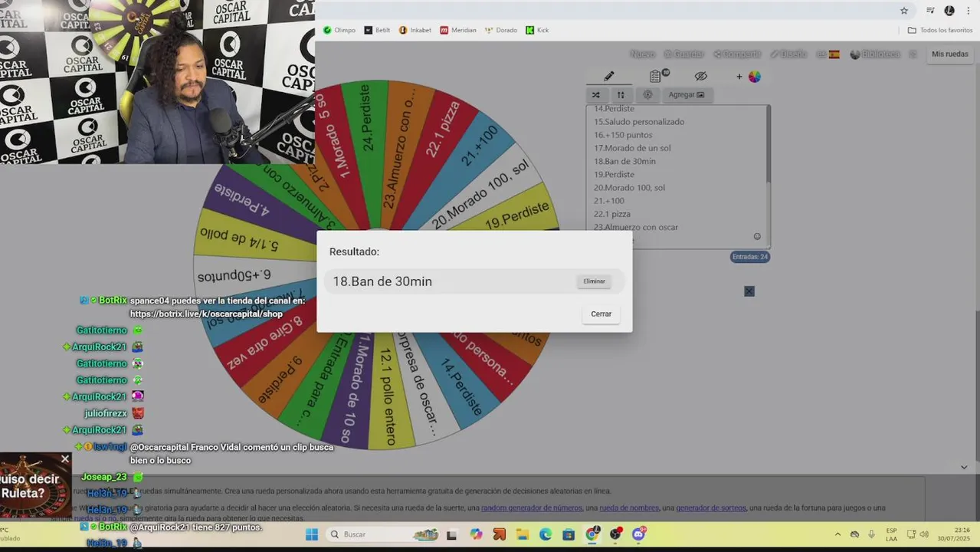Remove the winning entry with Eliminar
This screenshot has height=552, width=980.
pyautogui.click(x=594, y=281)
